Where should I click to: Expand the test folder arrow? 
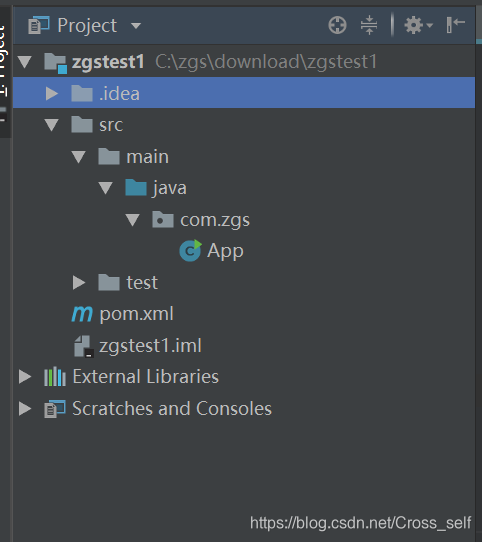pyautogui.click(x=79, y=282)
